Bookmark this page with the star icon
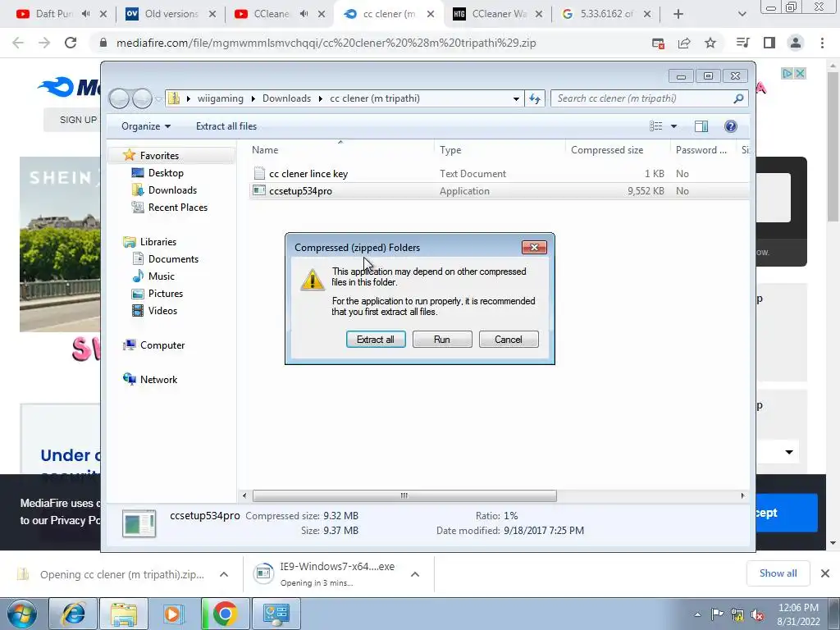The width and height of the screenshot is (840, 630). click(710, 43)
